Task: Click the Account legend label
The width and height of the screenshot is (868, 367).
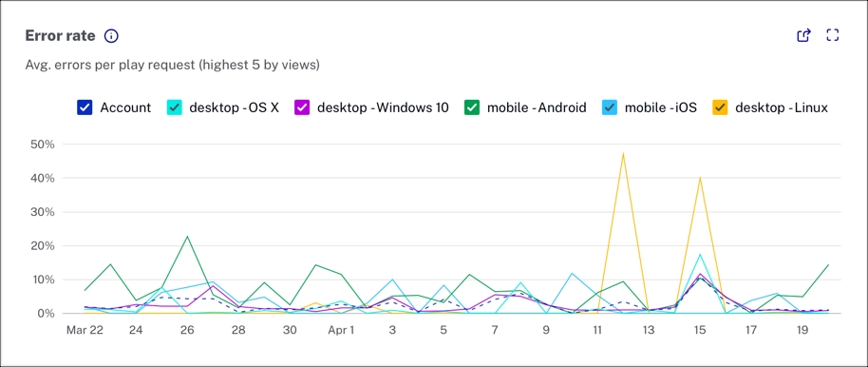Action: pyautogui.click(x=125, y=107)
